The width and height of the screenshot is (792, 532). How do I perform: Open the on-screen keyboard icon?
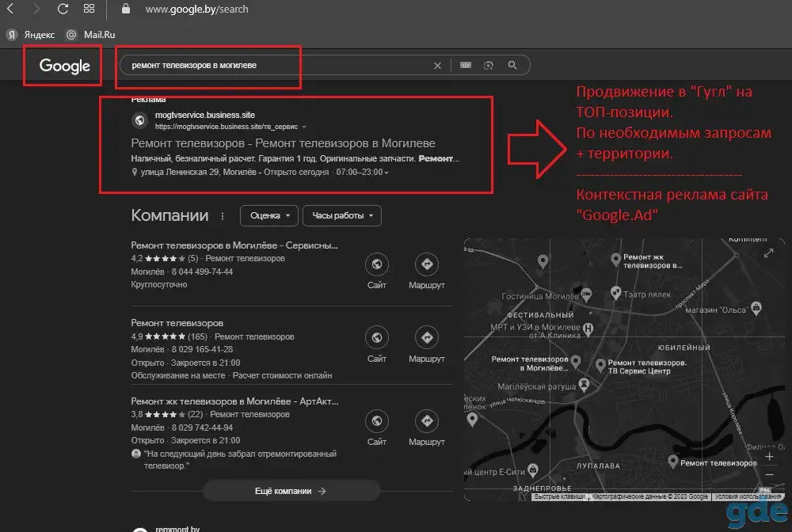pyautogui.click(x=466, y=65)
